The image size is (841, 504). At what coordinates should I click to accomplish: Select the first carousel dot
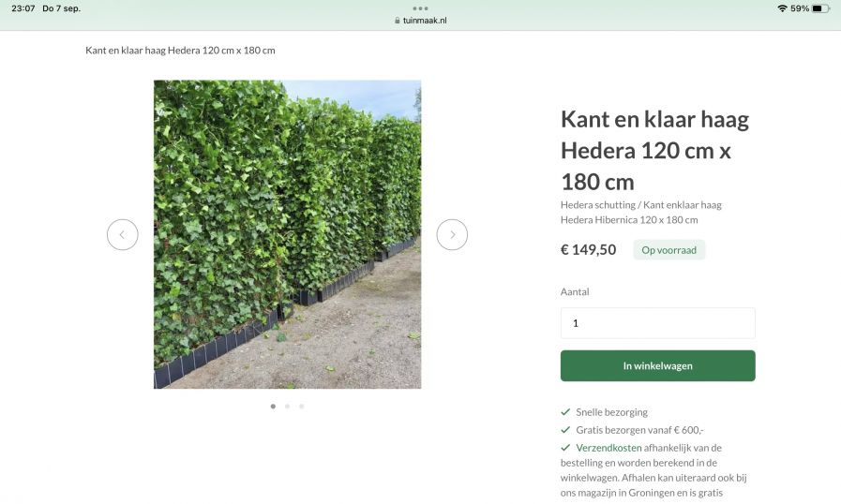[273, 407]
